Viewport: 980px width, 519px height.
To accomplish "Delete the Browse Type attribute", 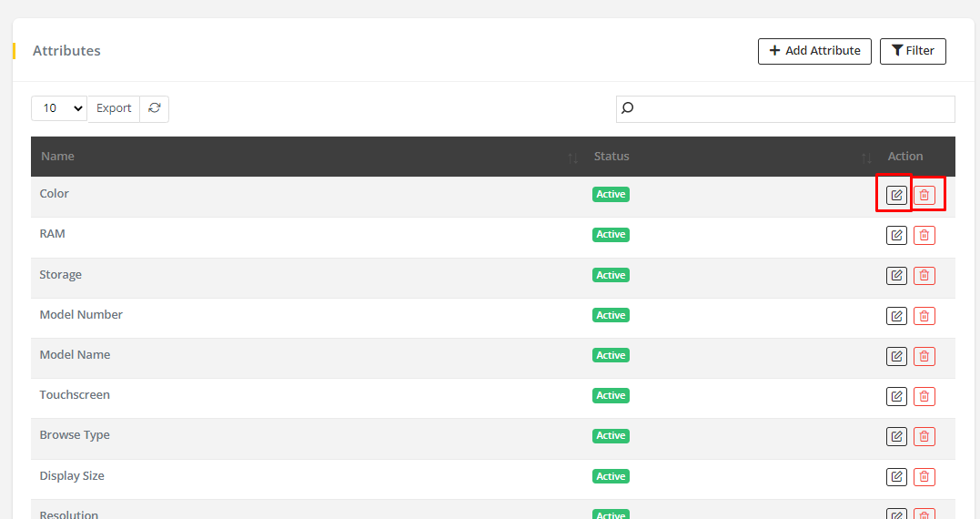I will [x=924, y=436].
